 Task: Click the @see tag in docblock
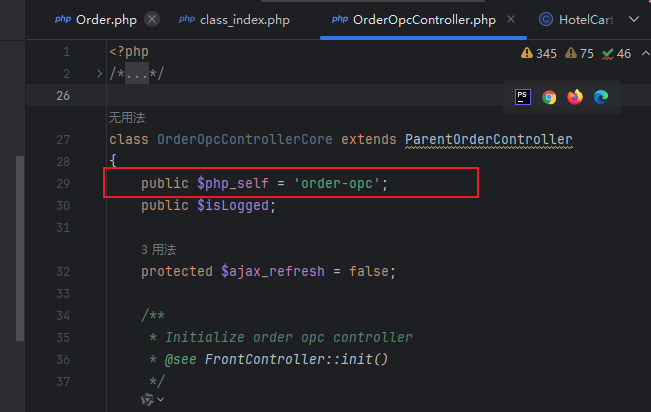(181, 359)
